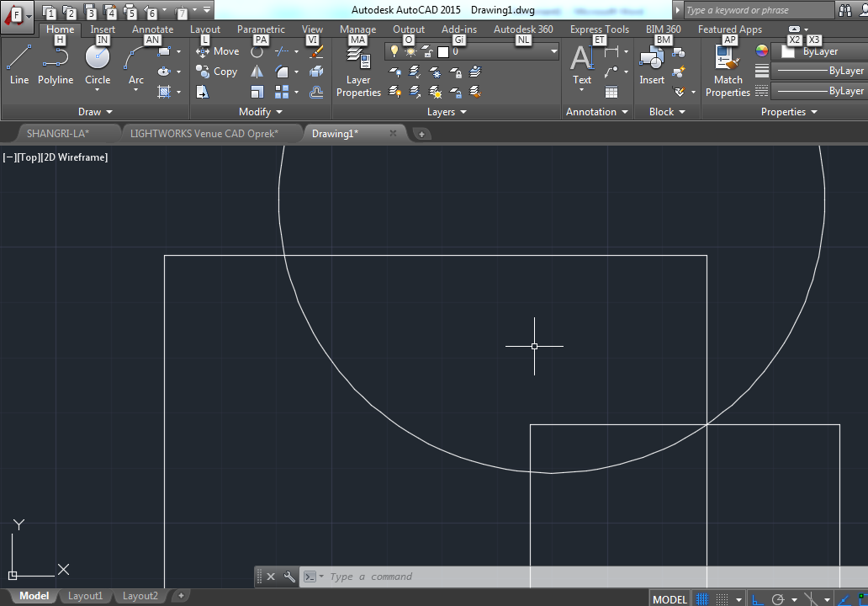Image resolution: width=868 pixels, height=606 pixels.
Task: Open Layer Properties manager
Action: coord(358,72)
